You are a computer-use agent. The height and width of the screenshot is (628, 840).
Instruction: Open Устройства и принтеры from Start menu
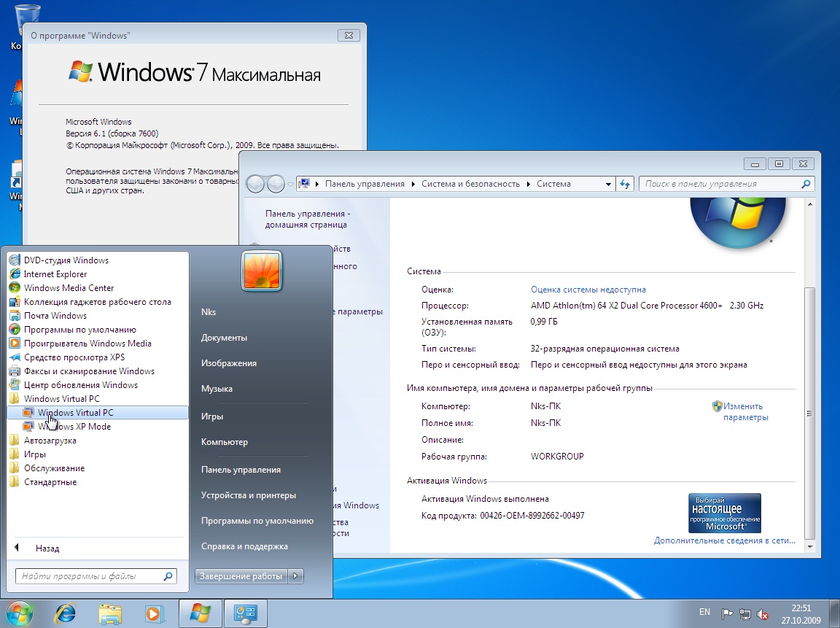pos(249,496)
